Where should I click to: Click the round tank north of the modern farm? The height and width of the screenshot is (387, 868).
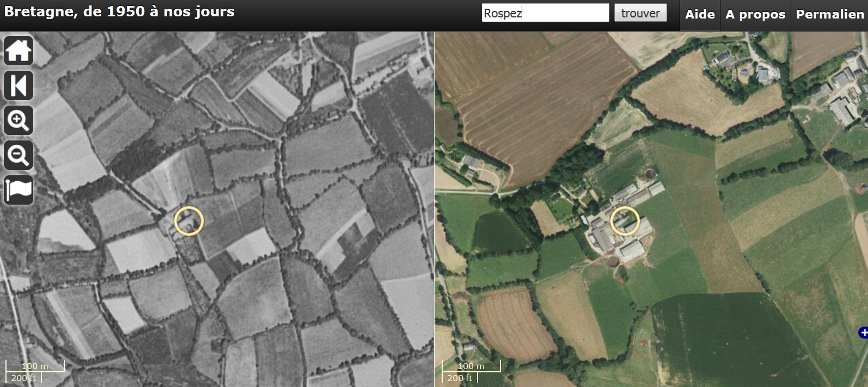coord(650,174)
